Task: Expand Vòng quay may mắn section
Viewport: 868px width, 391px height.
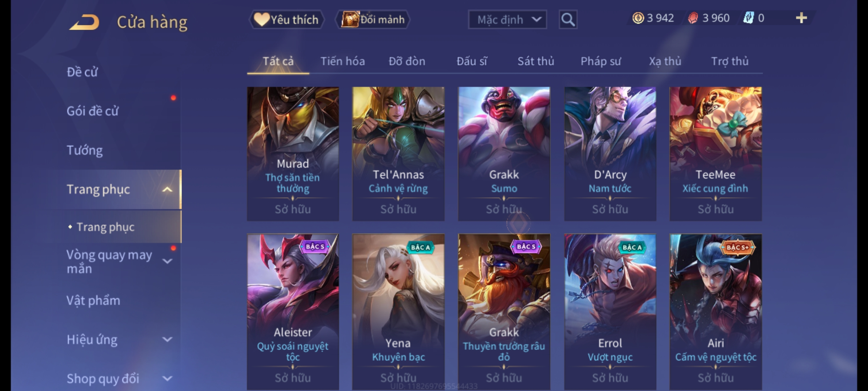Action: pyautogui.click(x=167, y=261)
